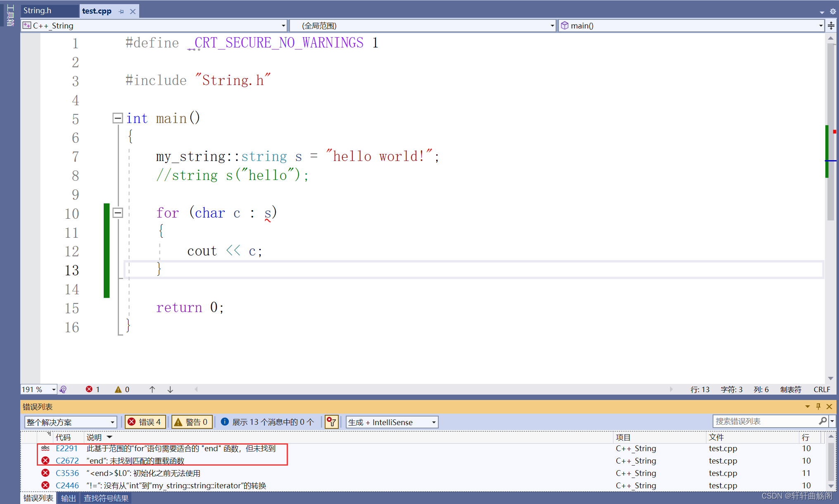Viewport: 839px width, 504px height.
Task: Go to the previous issue arrow
Action: pos(152,389)
